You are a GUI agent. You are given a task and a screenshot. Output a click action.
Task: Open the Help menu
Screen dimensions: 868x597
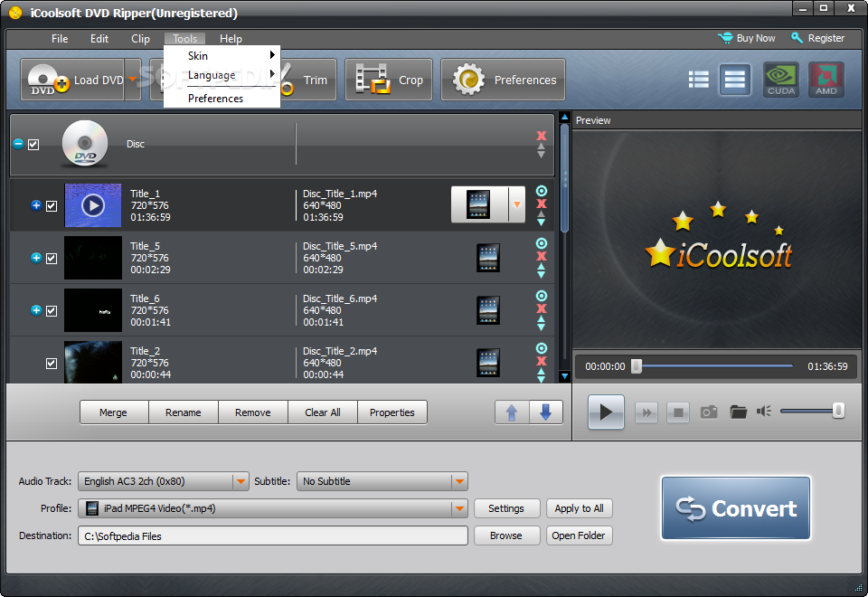(231, 39)
